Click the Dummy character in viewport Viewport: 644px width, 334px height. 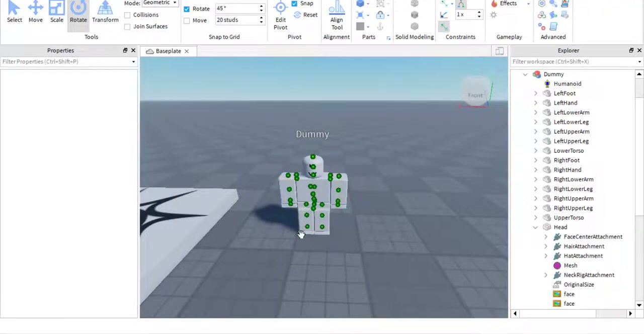(313, 195)
